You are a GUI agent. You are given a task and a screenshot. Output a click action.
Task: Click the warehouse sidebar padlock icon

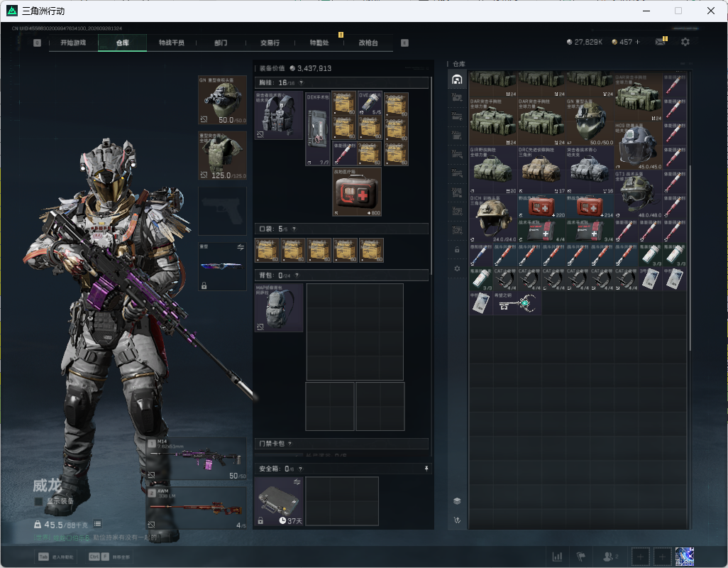457,249
